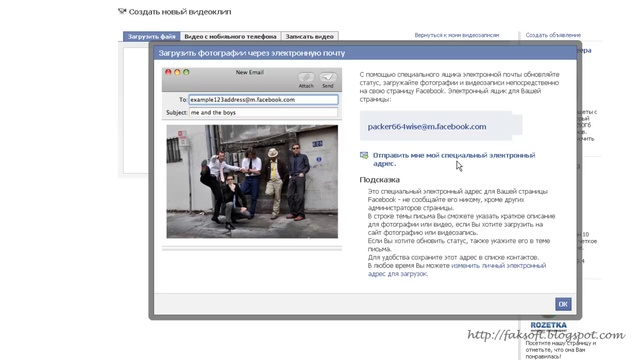640x360 pixels.
Task: Click the group photo in the email illustration
Action: [252, 181]
